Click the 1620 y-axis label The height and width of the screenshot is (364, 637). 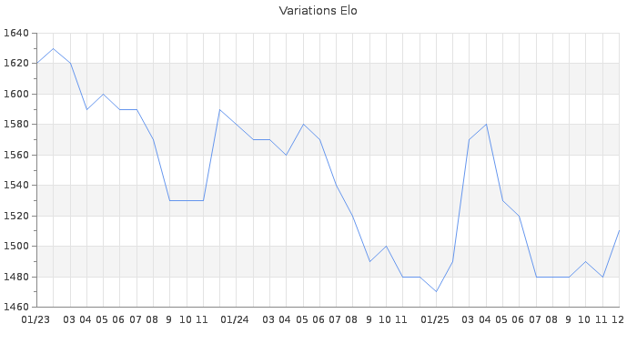tap(15, 64)
